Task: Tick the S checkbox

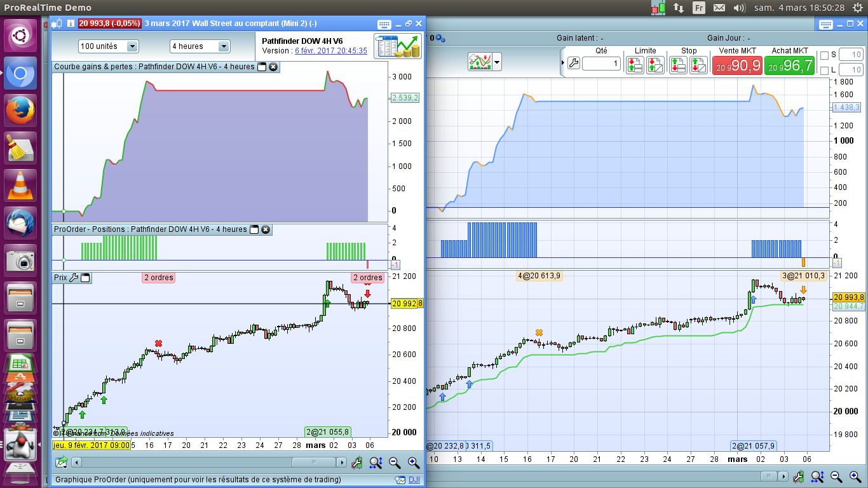Action: click(824, 55)
